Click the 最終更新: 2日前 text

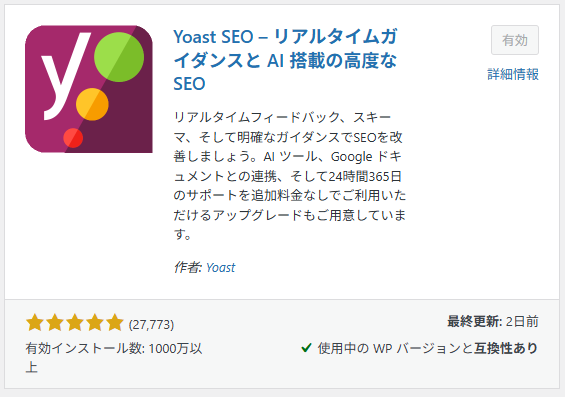[493, 321]
